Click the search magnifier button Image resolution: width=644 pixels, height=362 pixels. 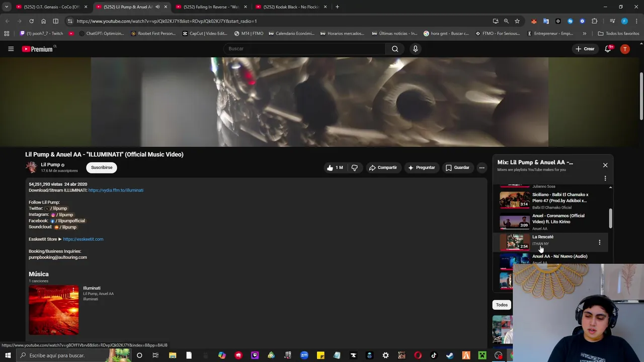point(395,49)
